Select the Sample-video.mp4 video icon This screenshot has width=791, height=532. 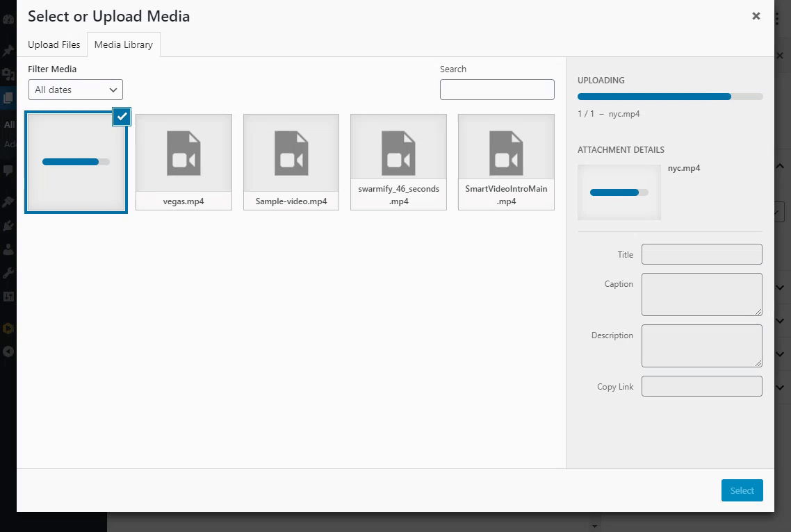coord(291,153)
